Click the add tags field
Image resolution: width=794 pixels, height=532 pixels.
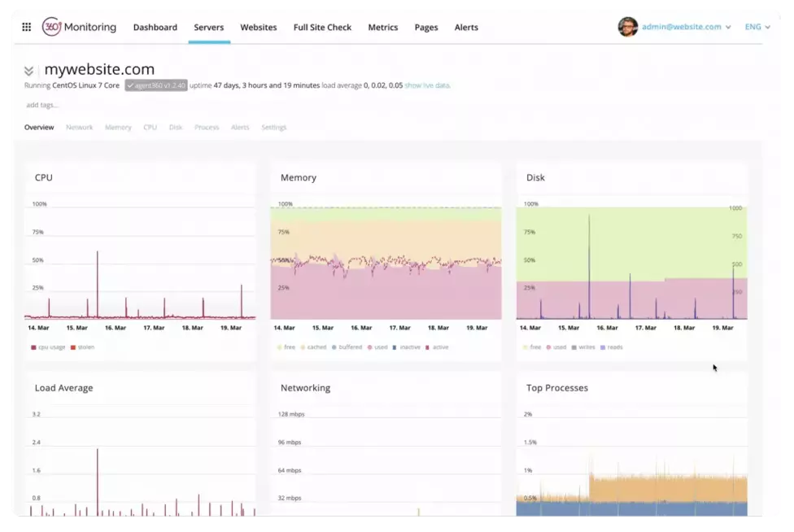tap(42, 105)
